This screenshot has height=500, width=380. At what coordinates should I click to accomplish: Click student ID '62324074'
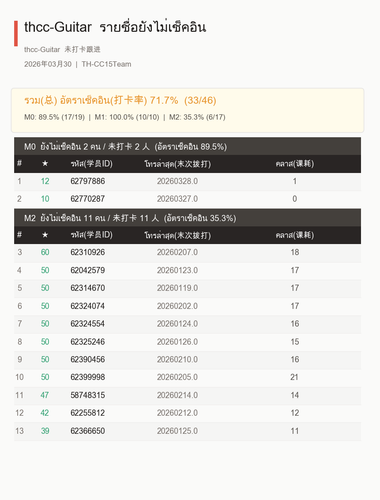88,306
